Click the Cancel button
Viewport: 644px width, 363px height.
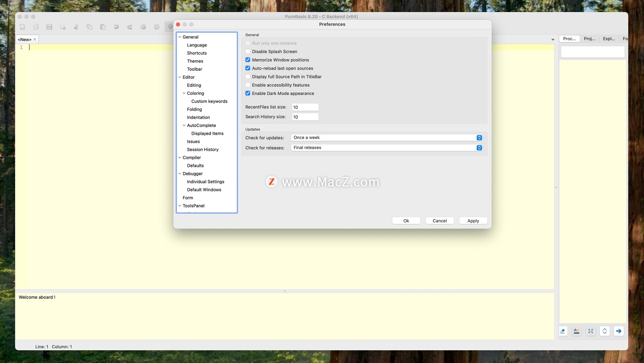(440, 221)
